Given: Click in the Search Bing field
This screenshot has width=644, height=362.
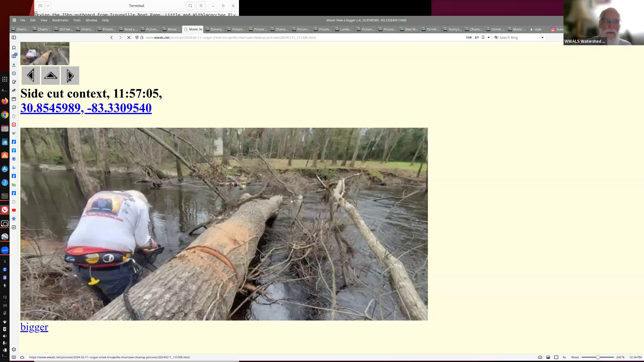Looking at the screenshot, I should pyautogui.click(x=519, y=37).
